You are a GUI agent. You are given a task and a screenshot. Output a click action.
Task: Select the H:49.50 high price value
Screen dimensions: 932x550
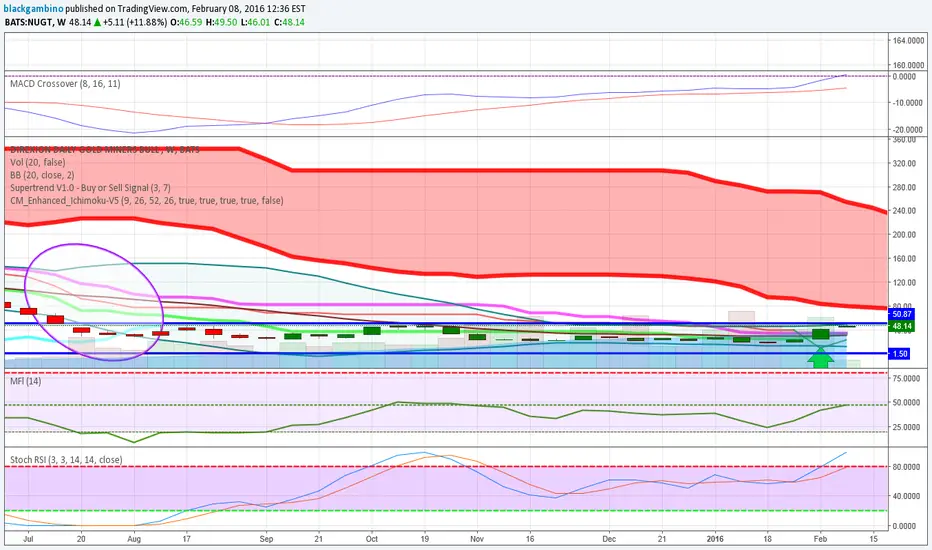[x=221, y=22]
